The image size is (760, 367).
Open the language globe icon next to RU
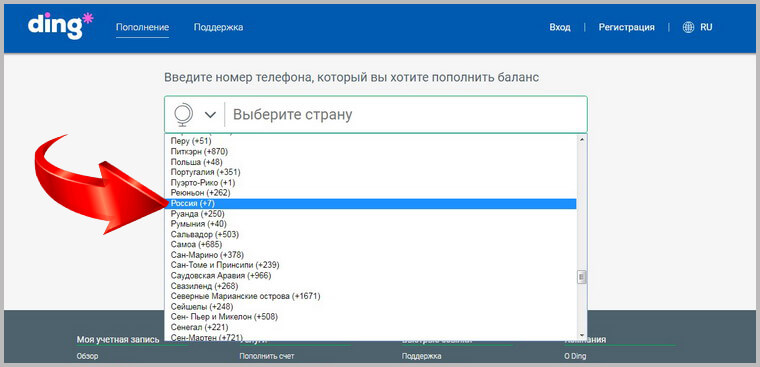pos(688,27)
